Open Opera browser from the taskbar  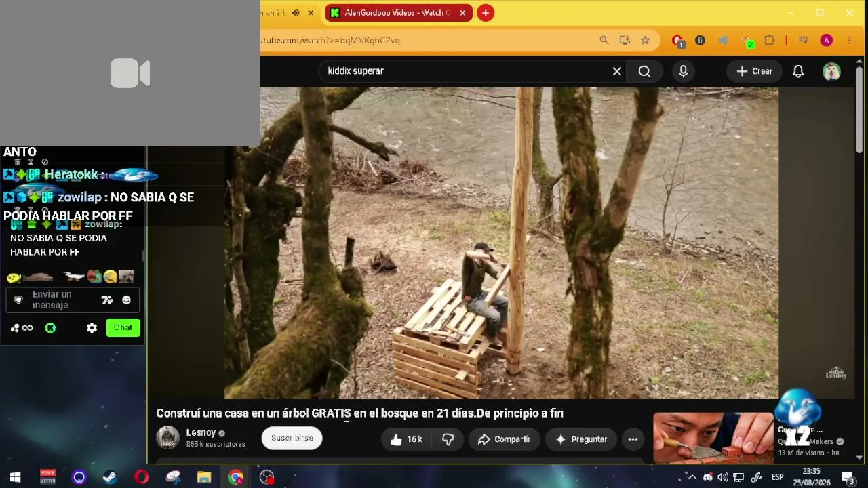click(x=141, y=477)
